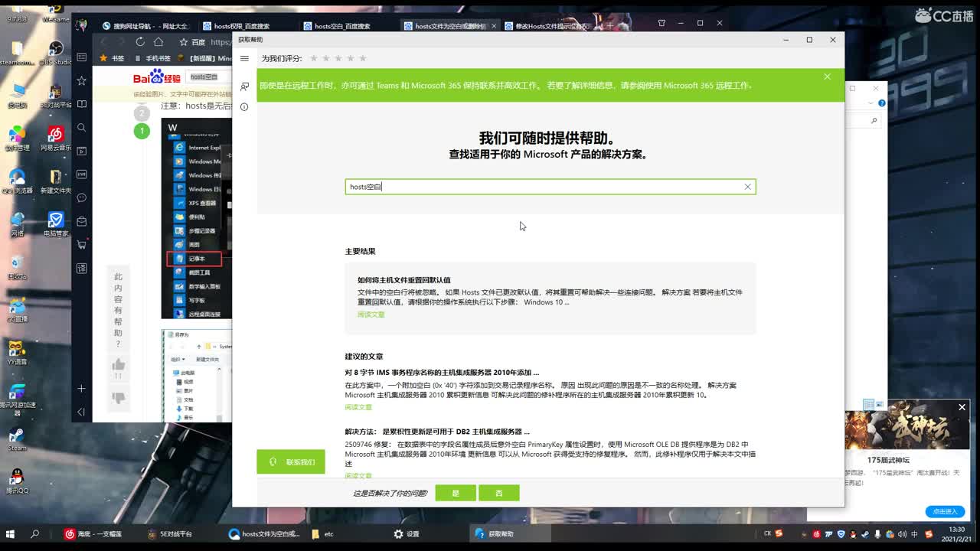Open YY语音 desktop shortcut
The image size is (980, 551).
pyautogui.click(x=17, y=353)
